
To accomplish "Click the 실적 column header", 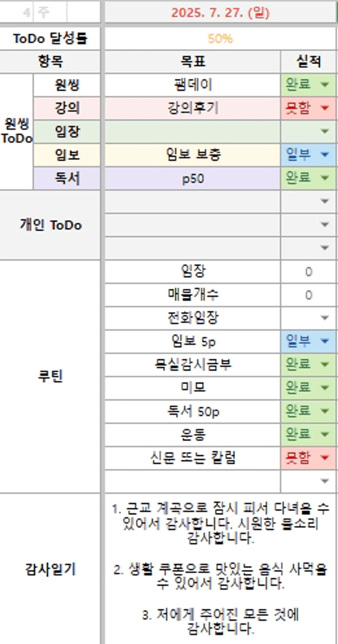I will [x=308, y=62].
